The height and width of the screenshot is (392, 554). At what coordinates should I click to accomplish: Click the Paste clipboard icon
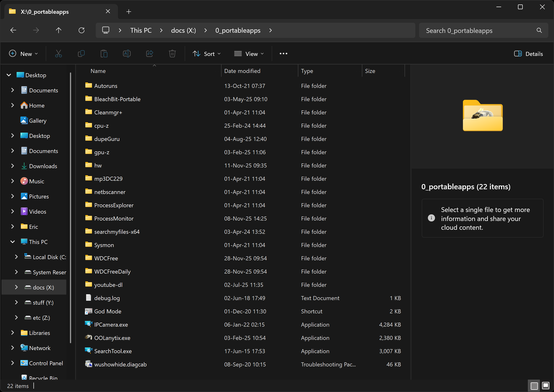point(104,54)
